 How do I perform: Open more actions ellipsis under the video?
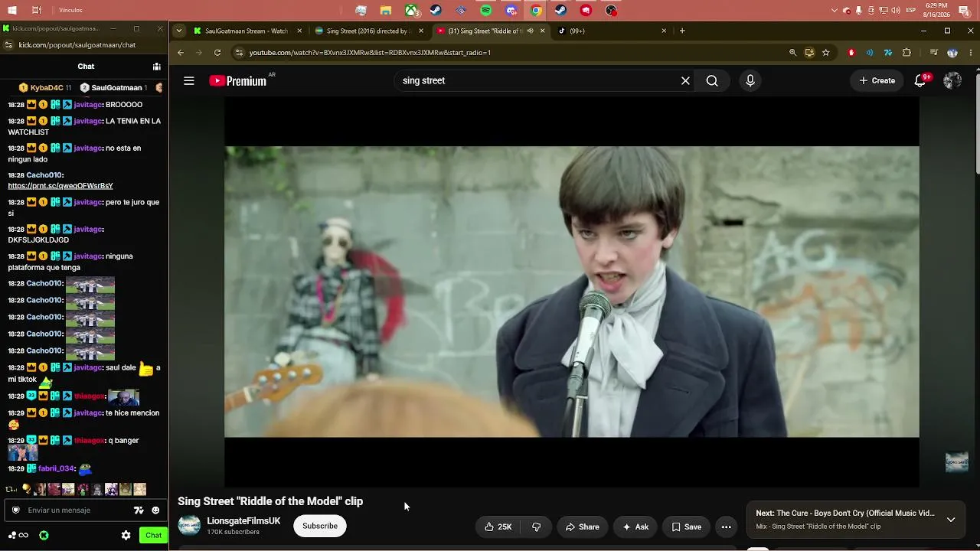point(727,527)
